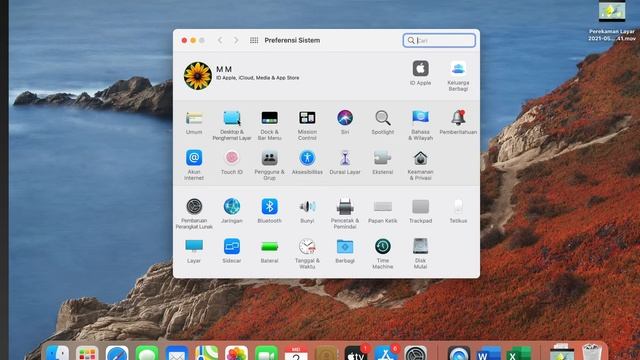Image resolution: width=640 pixels, height=360 pixels.
Task: Open Launchpad from the Dock
Action: 87,353
